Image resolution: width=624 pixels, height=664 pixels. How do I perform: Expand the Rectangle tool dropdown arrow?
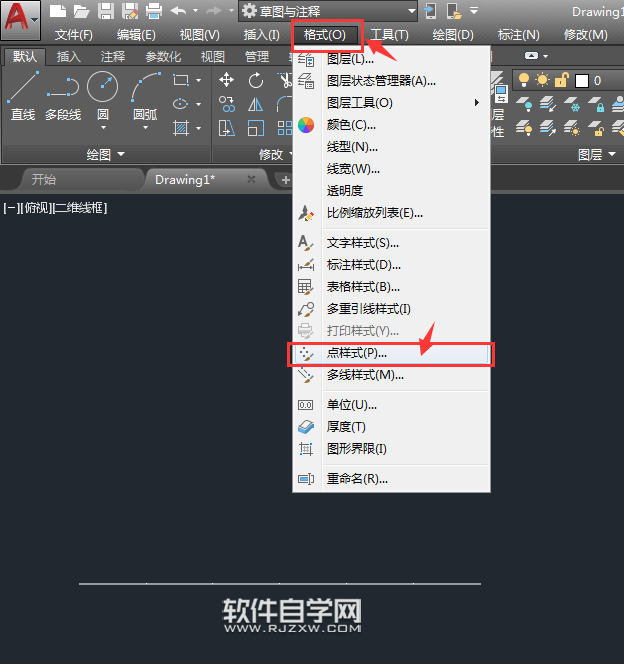(x=199, y=80)
